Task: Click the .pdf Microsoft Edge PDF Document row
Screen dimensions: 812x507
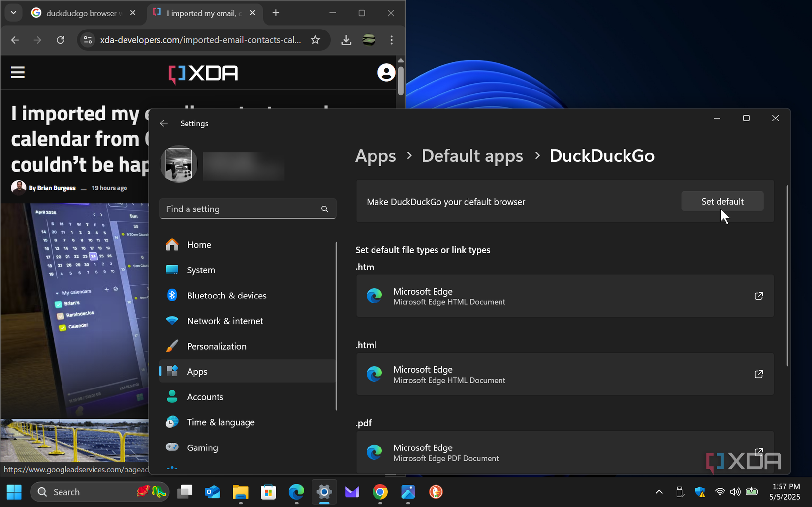Action: (x=564, y=452)
